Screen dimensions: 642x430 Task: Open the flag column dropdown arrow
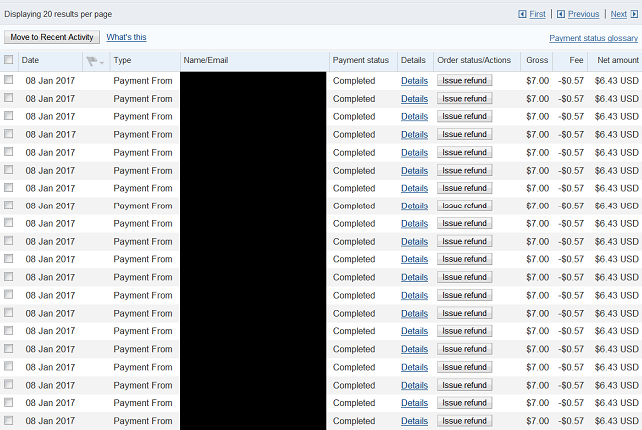(x=102, y=63)
